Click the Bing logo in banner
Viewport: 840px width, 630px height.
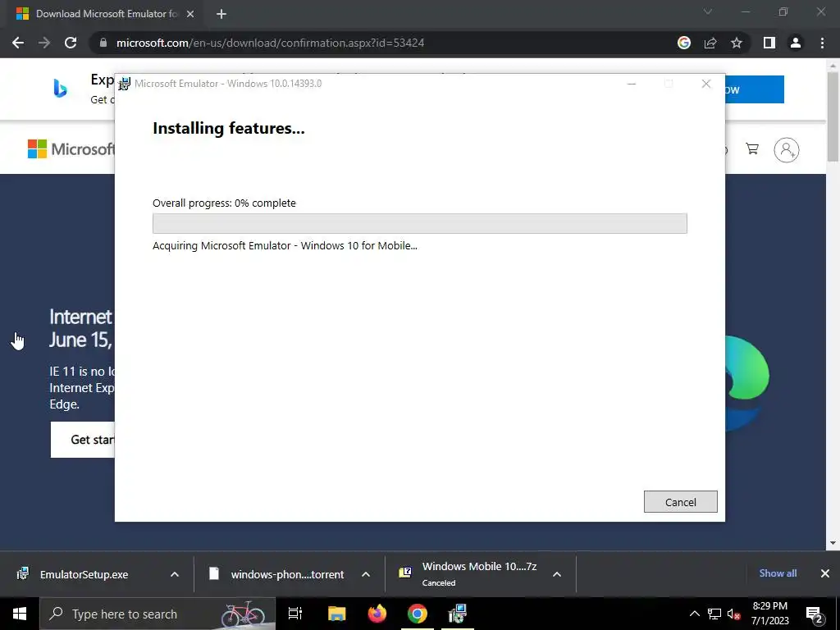(60, 89)
